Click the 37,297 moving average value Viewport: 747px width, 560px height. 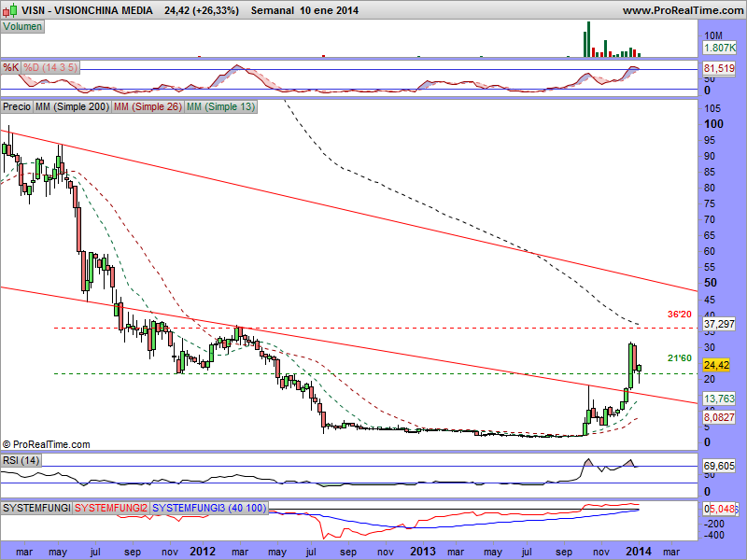click(719, 324)
